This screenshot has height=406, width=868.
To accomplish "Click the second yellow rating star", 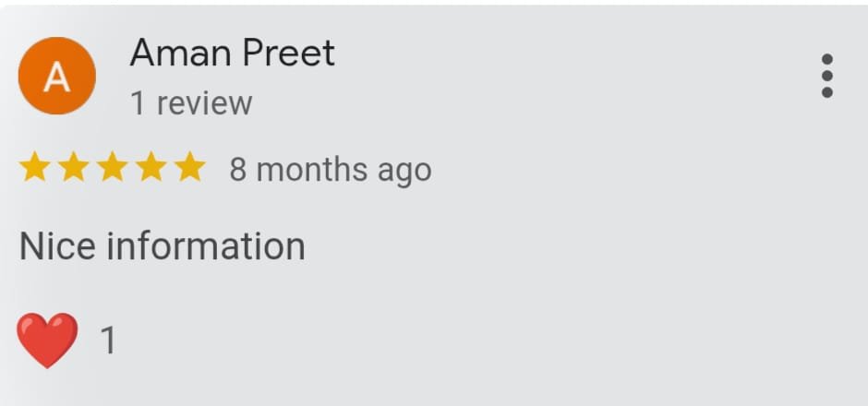I will click(74, 168).
